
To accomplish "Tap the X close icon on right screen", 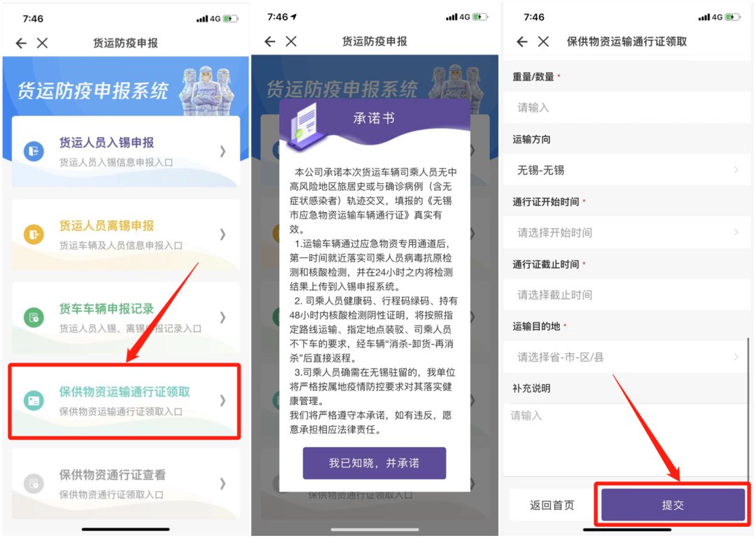I will pos(543,41).
